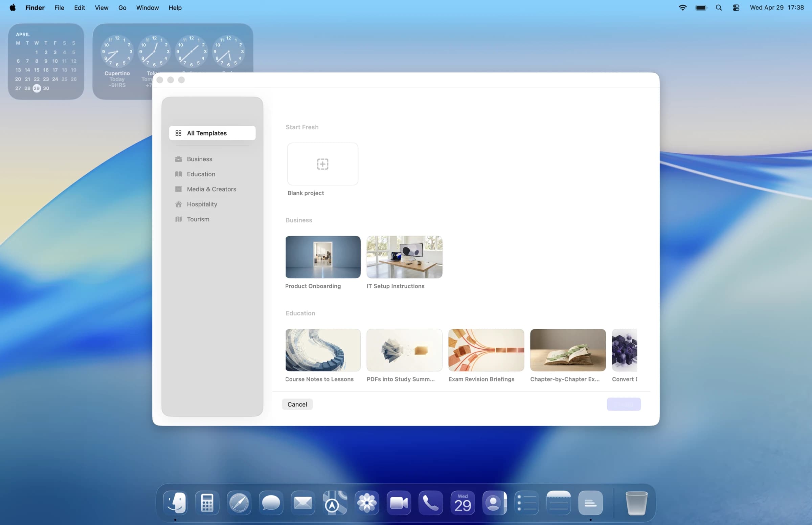Click the Business briefcase icon
The image size is (812, 525).
tap(178, 159)
